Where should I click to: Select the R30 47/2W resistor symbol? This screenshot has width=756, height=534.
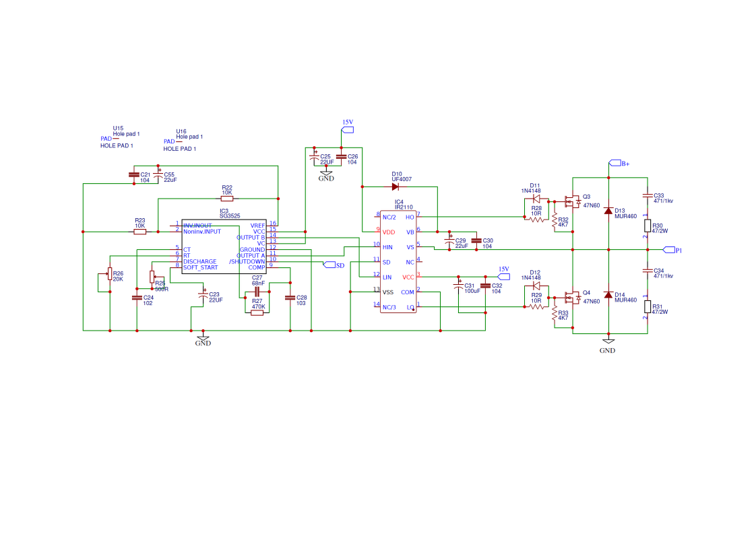coord(648,226)
